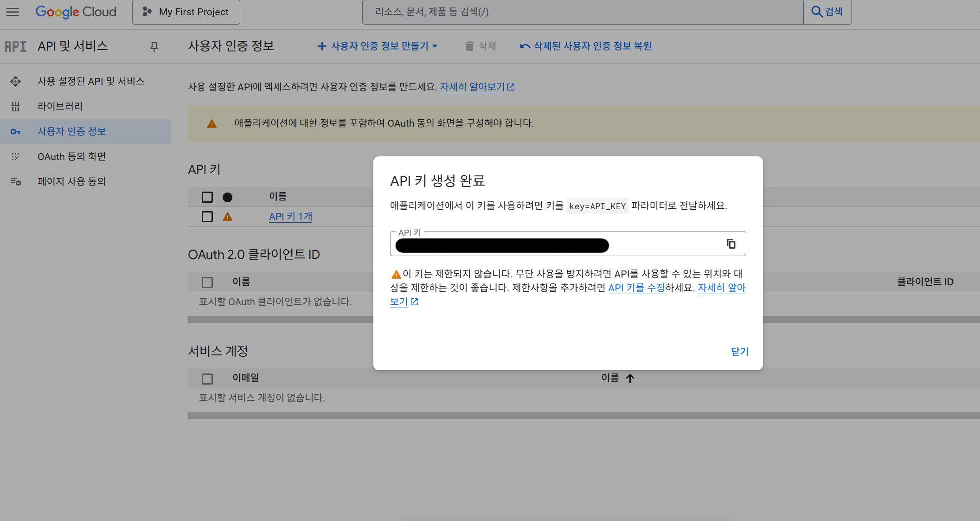
Task: Click the resource search input field
Action: pos(582,12)
